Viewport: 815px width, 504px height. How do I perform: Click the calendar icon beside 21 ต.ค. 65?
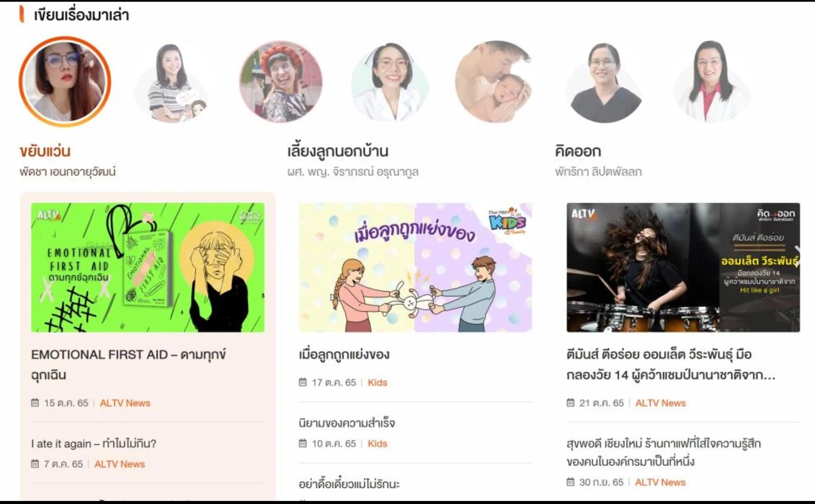[570, 403]
